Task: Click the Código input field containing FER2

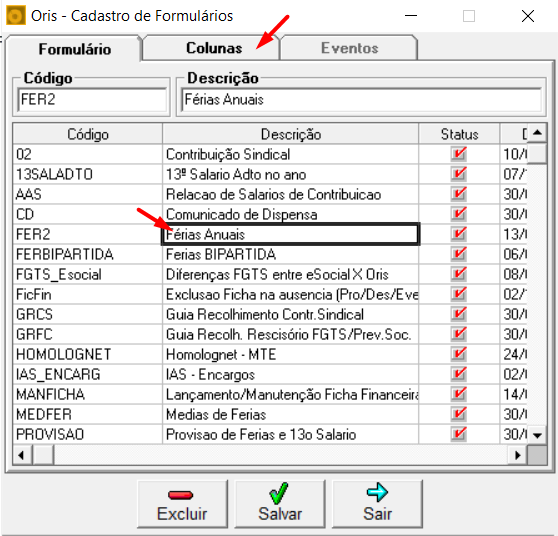Action: point(92,99)
